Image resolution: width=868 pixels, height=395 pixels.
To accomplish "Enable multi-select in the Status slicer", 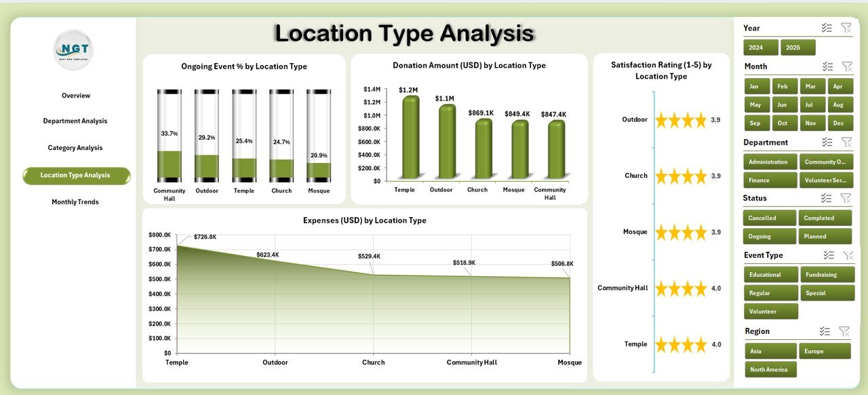I will point(826,198).
